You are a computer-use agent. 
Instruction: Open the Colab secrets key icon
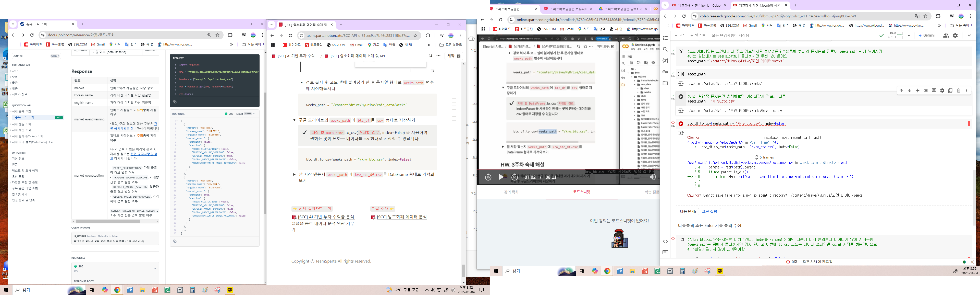click(665, 72)
